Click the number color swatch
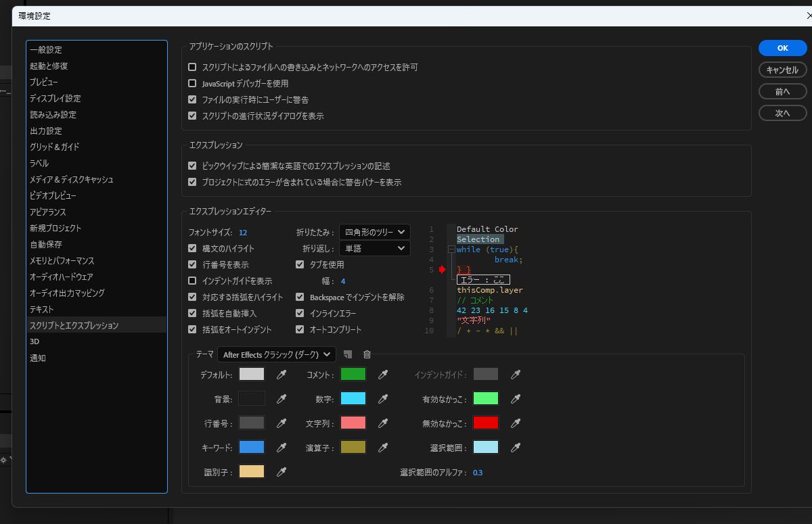812x524 pixels. point(353,398)
